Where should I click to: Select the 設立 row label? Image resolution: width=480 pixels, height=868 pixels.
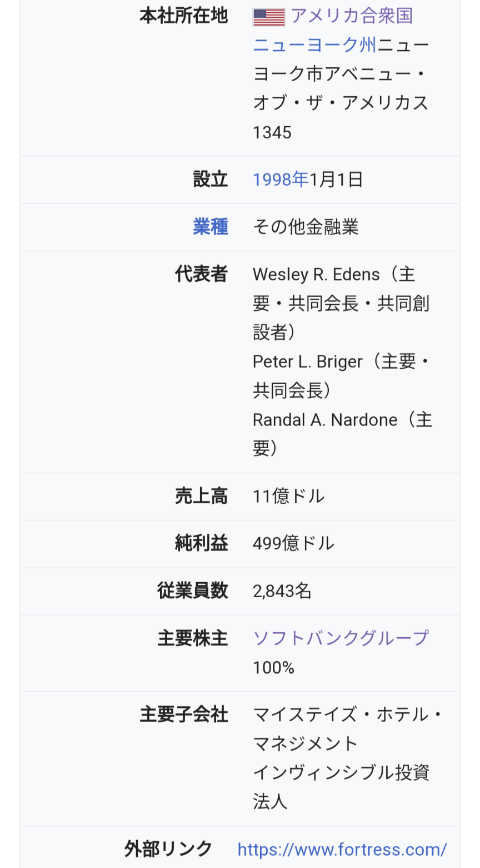(210, 180)
